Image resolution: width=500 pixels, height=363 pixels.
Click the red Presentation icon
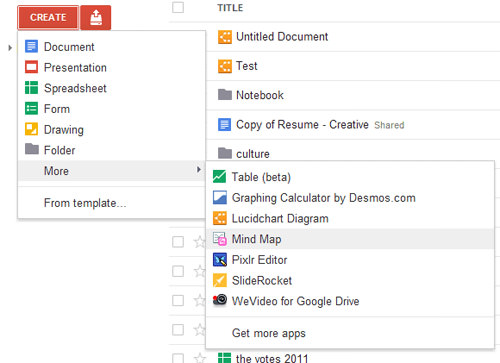31,67
